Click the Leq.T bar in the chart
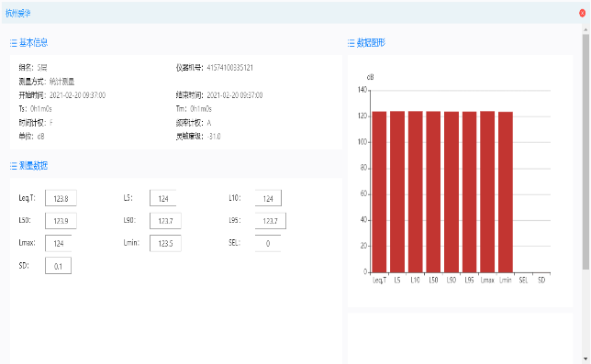Viewport: 591px width, 364px height. point(379,192)
